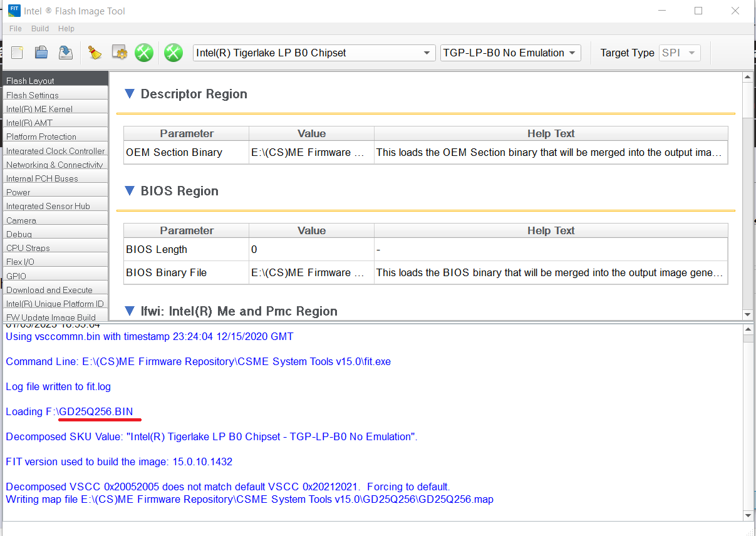Click the 'Decomposed VSCC' mismatch log line
756x536 pixels.
point(228,487)
